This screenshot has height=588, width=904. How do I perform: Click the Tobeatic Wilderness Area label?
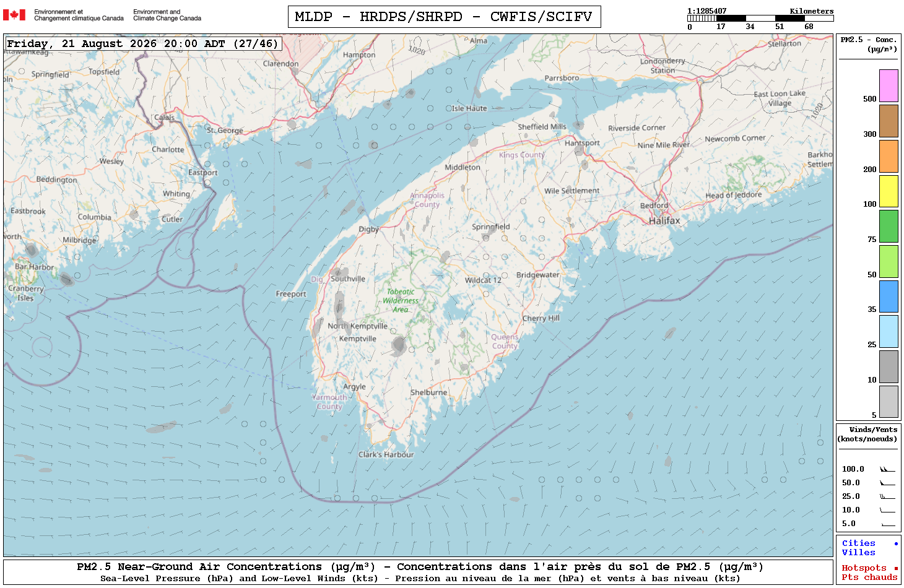(401, 300)
